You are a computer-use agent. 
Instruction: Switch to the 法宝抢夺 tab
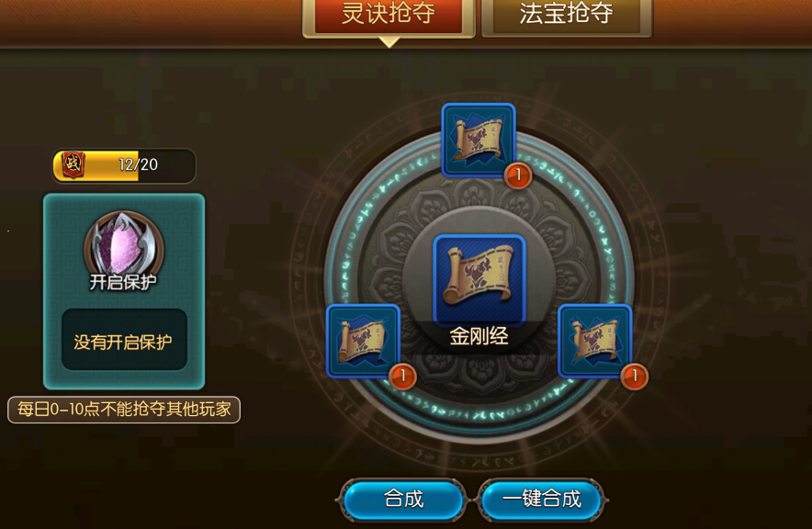(x=567, y=17)
